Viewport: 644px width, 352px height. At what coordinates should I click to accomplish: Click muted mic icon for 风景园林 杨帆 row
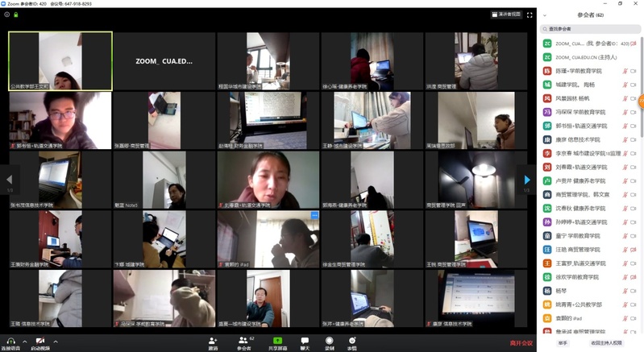pyautogui.click(x=625, y=98)
